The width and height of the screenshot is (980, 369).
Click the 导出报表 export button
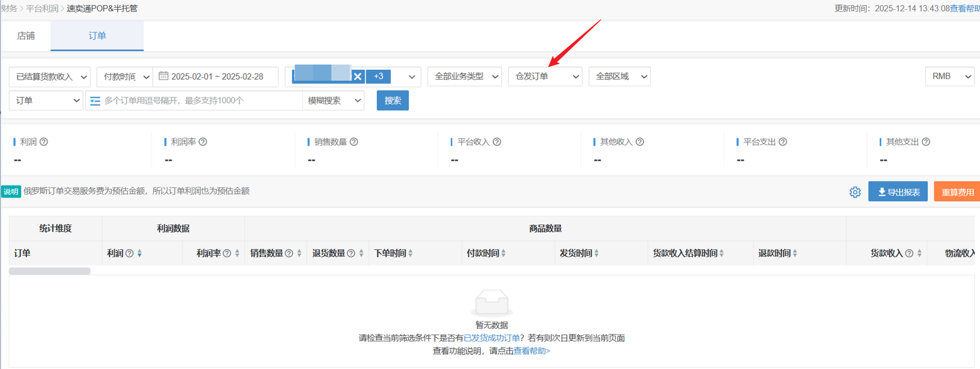(x=898, y=192)
